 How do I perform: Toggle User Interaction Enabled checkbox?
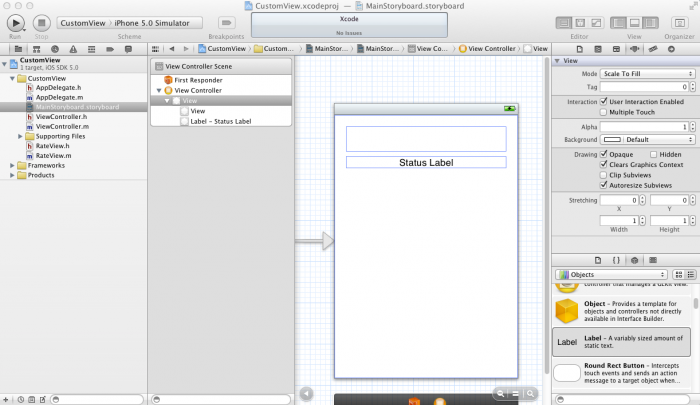pos(604,101)
